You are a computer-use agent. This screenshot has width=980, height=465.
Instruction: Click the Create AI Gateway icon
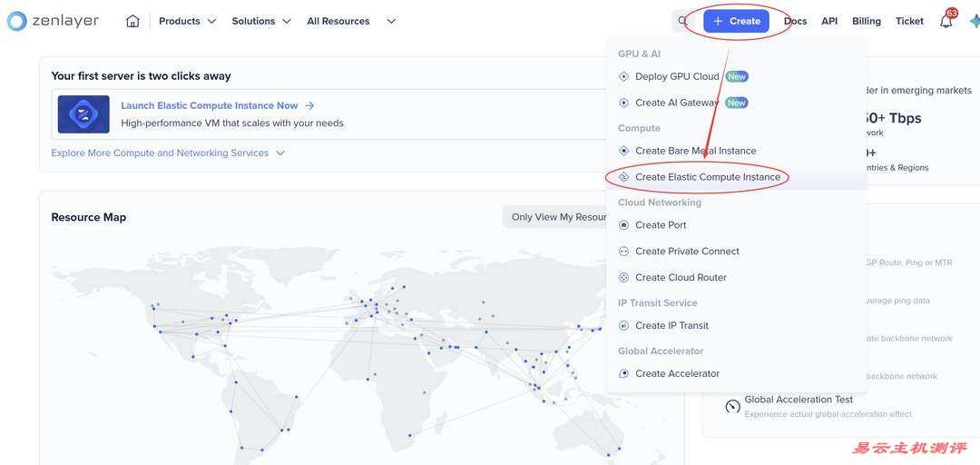click(623, 103)
